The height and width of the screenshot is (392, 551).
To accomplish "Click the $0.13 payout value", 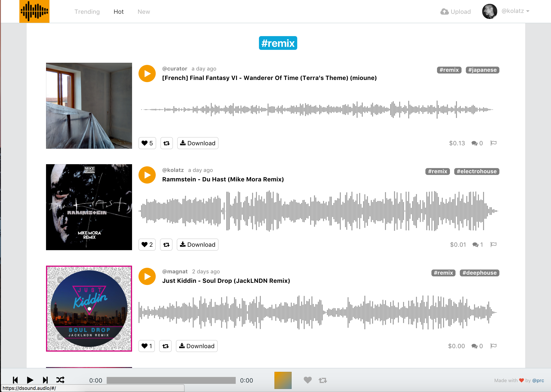I will point(457,143).
